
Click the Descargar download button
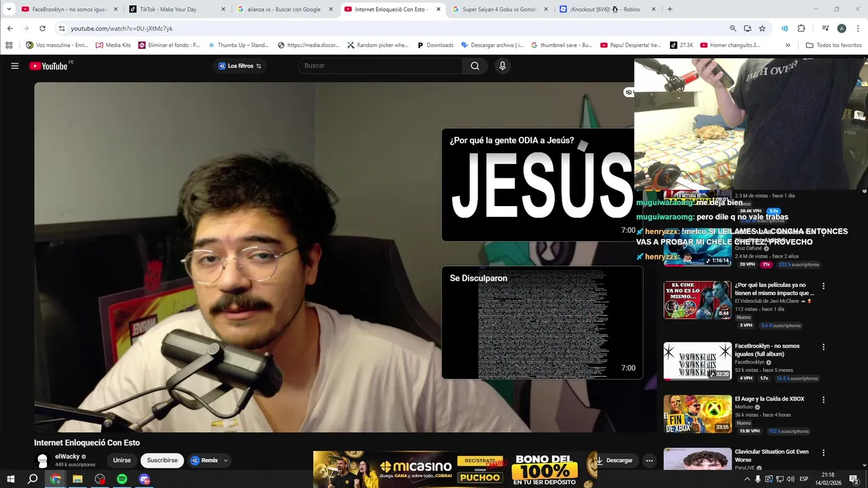614,460
